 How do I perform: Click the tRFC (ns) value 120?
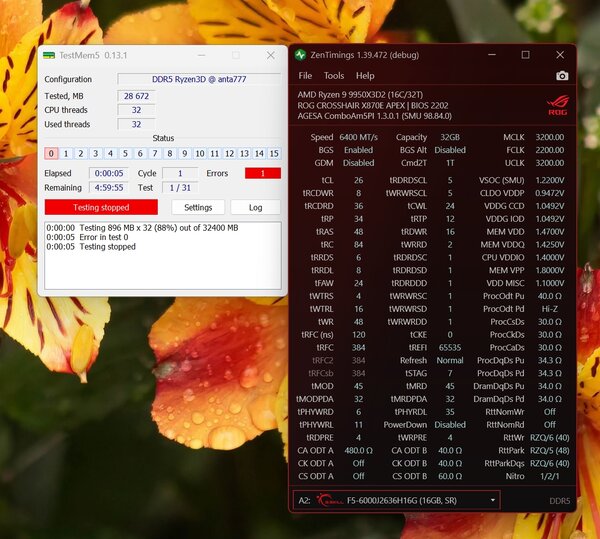[359, 335]
